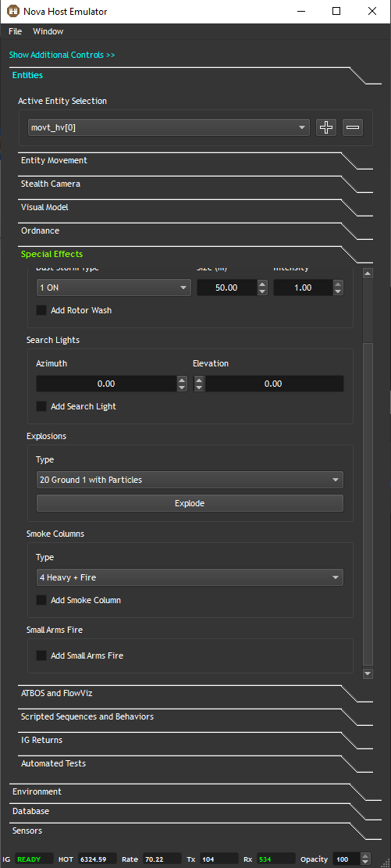This screenshot has width=391, height=868.
Task: Open the explosion type dropdown
Action: (x=190, y=480)
